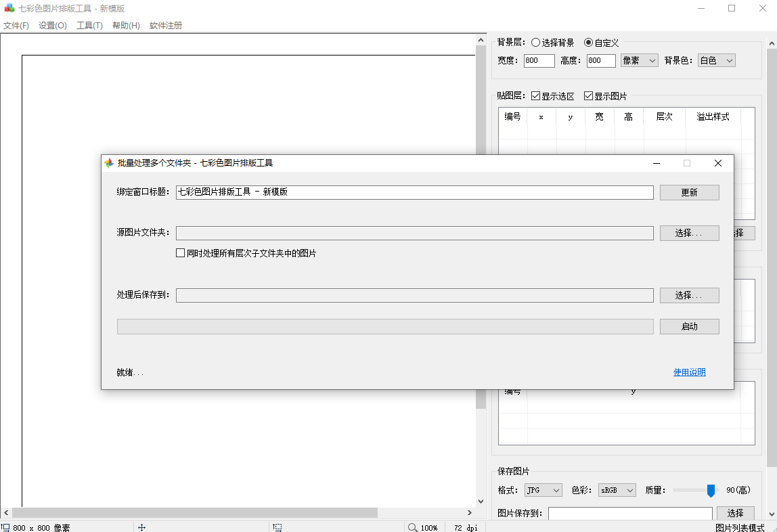The width and height of the screenshot is (777, 532).
Task: Toggle the 显示选区 checkbox
Action: pos(535,95)
